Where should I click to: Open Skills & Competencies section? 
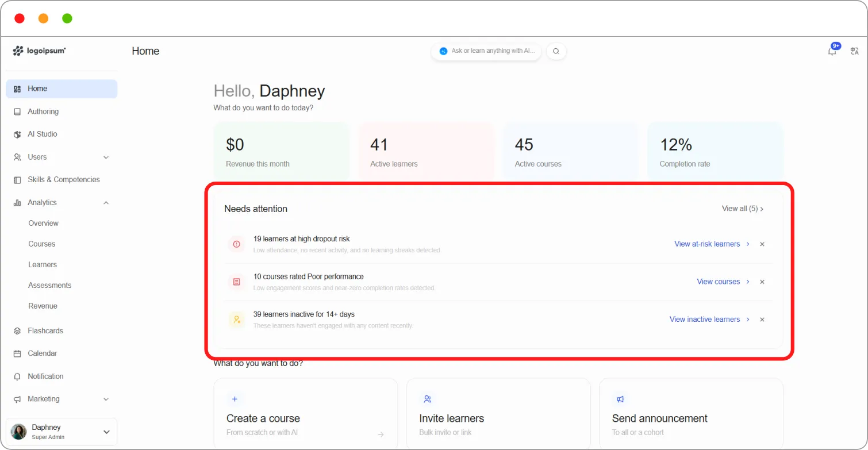[x=62, y=179]
